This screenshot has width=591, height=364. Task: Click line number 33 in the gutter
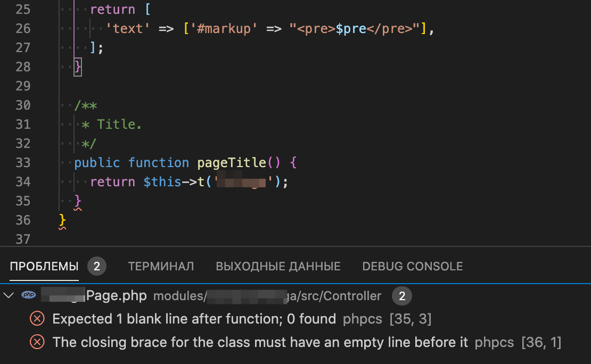(x=23, y=163)
